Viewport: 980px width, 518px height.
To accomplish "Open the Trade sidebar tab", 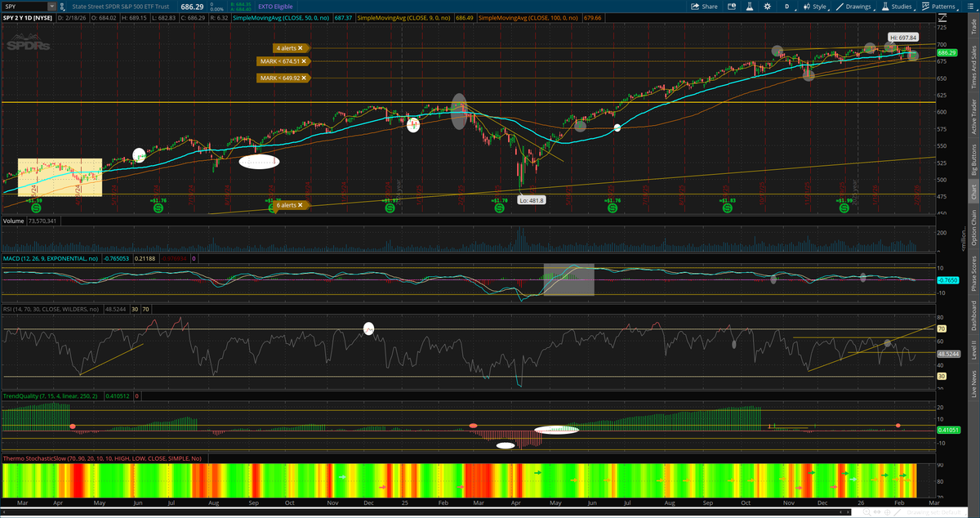I will click(x=973, y=27).
